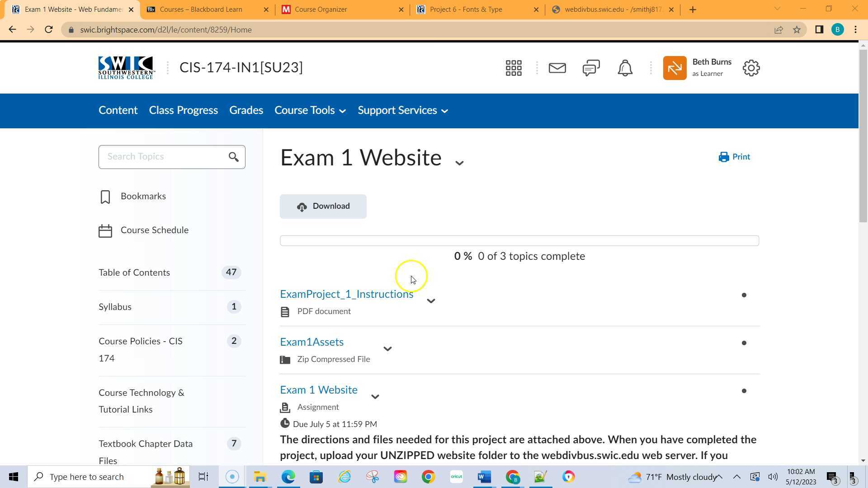Check the notifications bell
Image resolution: width=868 pixels, height=488 pixels.
click(624, 68)
